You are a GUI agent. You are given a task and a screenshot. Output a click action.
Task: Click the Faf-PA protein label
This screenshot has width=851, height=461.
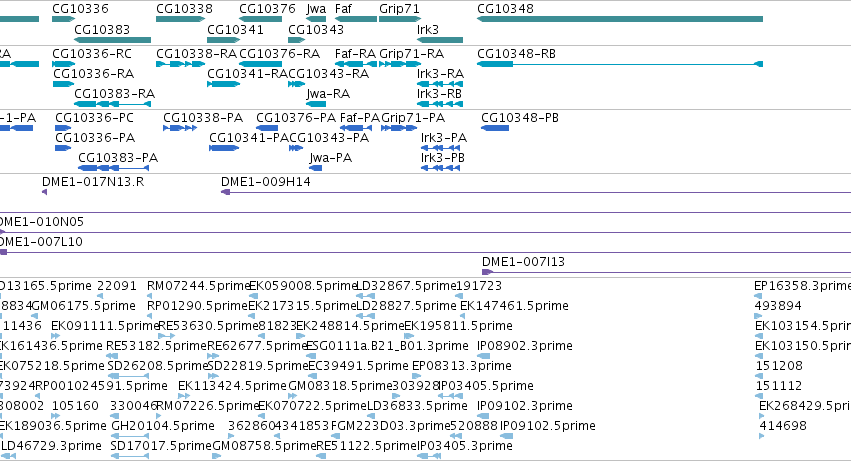pyautogui.click(x=360, y=118)
